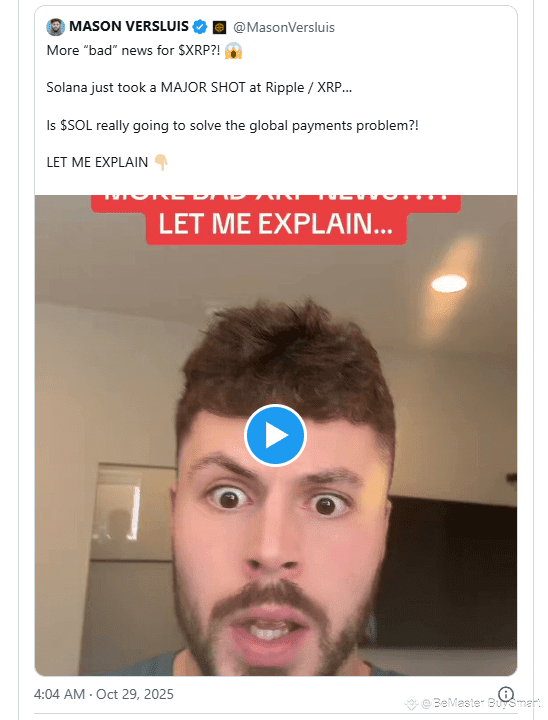Click the blue verified checkmark badge

pyautogui.click(x=200, y=27)
